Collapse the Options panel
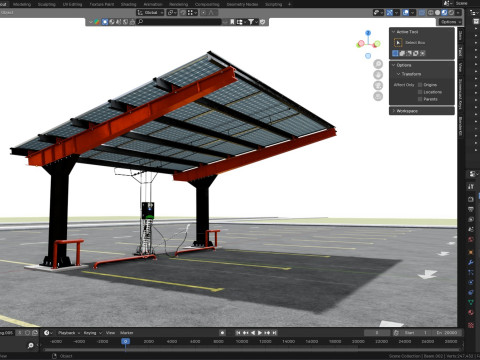 coord(394,65)
